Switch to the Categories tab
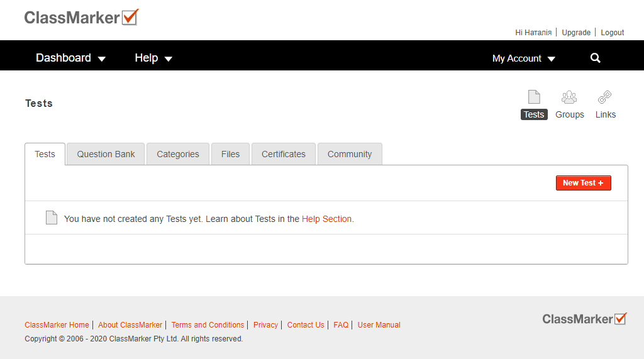Screen dimensions: 644x359 click(x=178, y=154)
